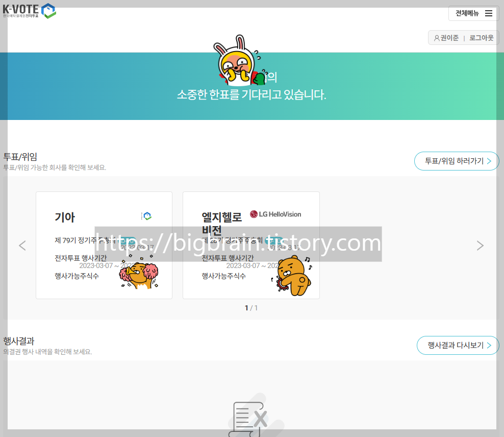
Task: Click the 투표/위임 하러가기 button
Action: pyautogui.click(x=457, y=161)
